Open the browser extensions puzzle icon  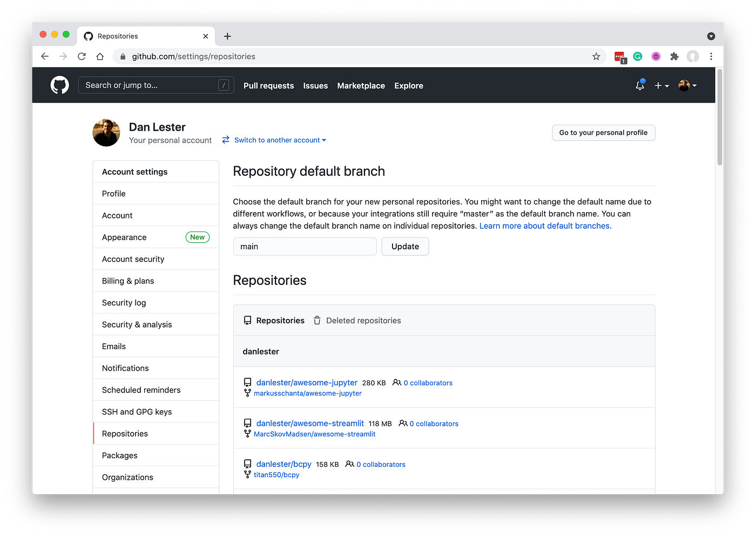coord(674,56)
